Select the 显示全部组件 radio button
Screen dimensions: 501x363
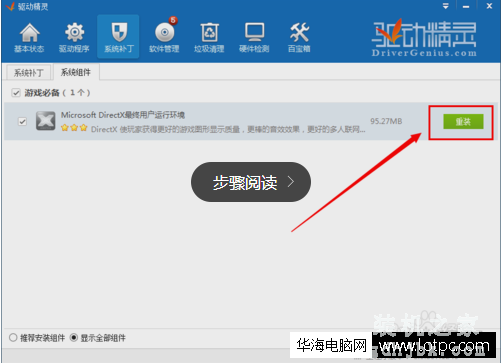pyautogui.click(x=73, y=338)
